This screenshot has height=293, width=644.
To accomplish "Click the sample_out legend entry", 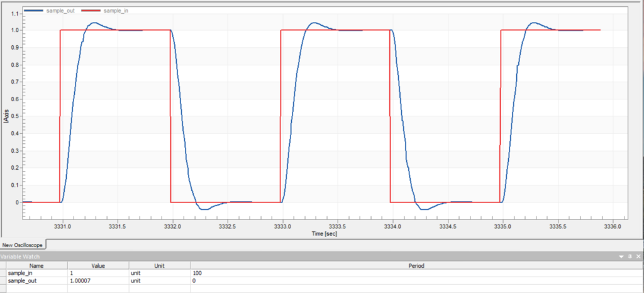I will 49,11.
